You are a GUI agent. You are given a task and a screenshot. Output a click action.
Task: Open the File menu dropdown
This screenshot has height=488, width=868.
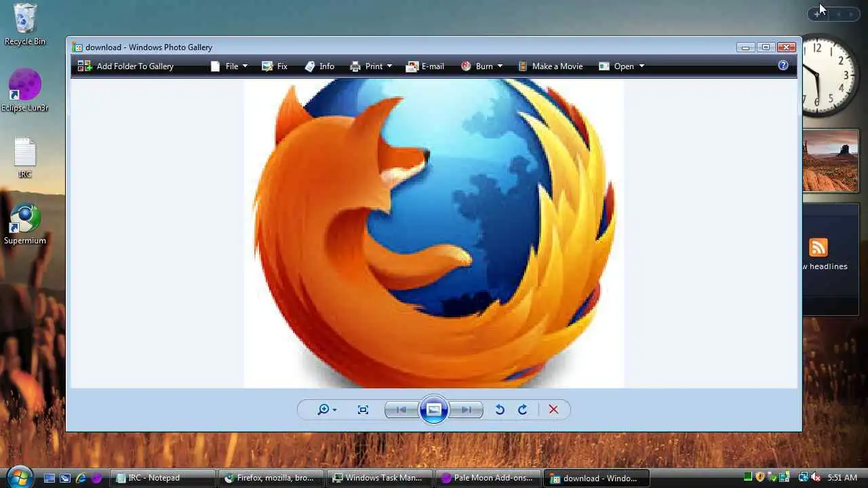[x=229, y=66]
